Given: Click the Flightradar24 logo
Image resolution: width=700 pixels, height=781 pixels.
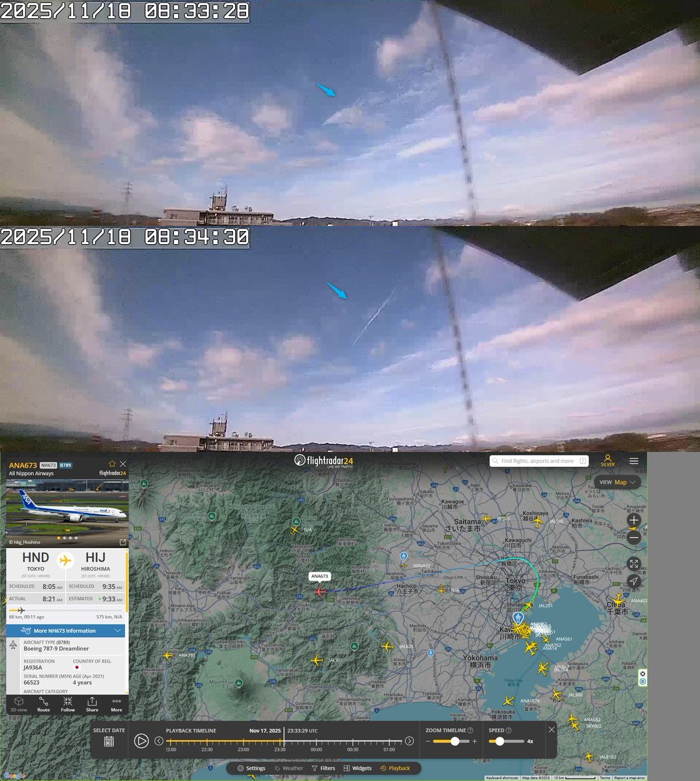Looking at the screenshot, I should [x=324, y=461].
